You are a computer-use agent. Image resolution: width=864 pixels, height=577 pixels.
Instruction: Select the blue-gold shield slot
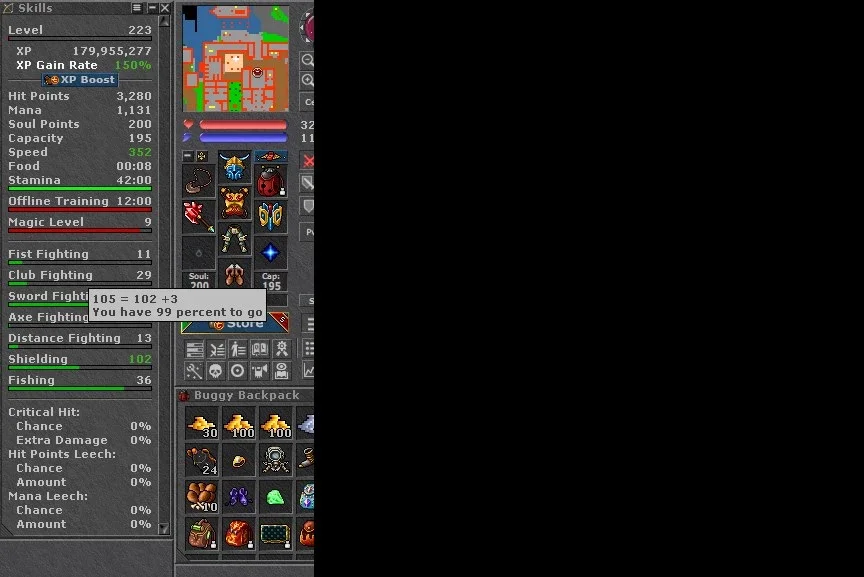click(x=271, y=217)
